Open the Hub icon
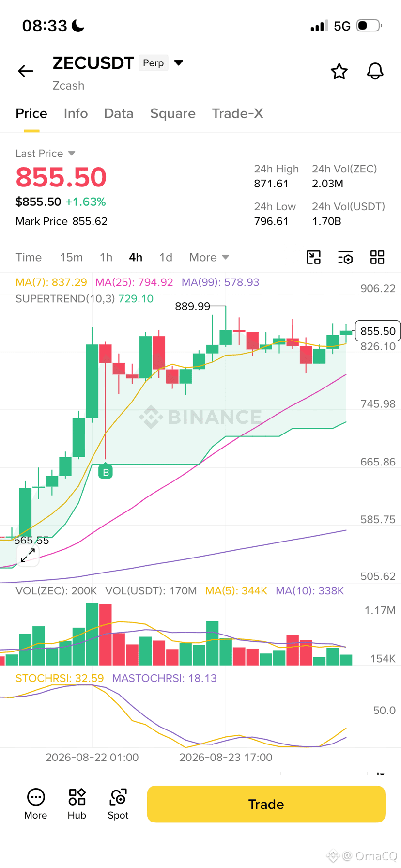Viewport: 401px width, 868px height. [77, 804]
